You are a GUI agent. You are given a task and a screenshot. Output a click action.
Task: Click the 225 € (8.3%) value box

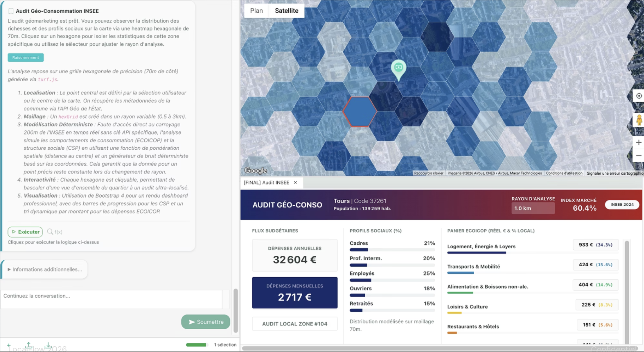point(597,305)
